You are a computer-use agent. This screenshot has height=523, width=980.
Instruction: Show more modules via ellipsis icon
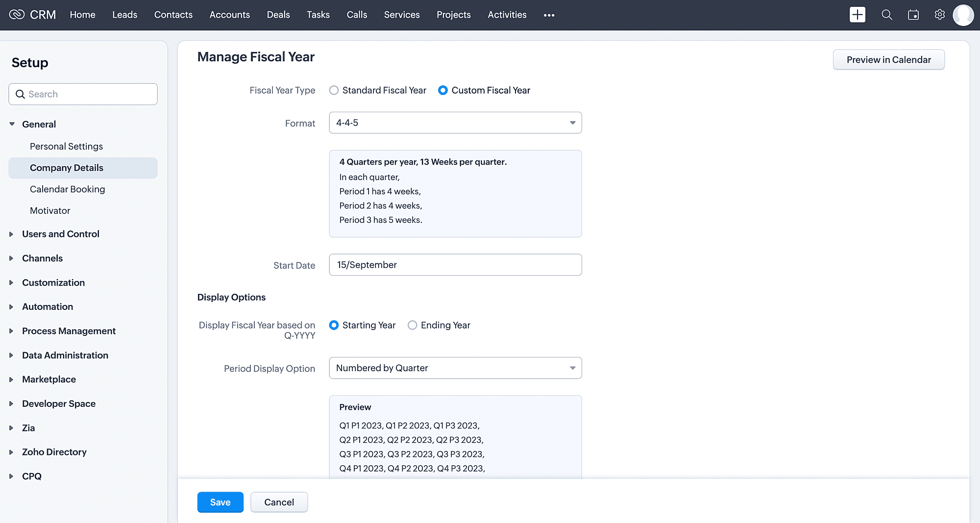(x=549, y=15)
